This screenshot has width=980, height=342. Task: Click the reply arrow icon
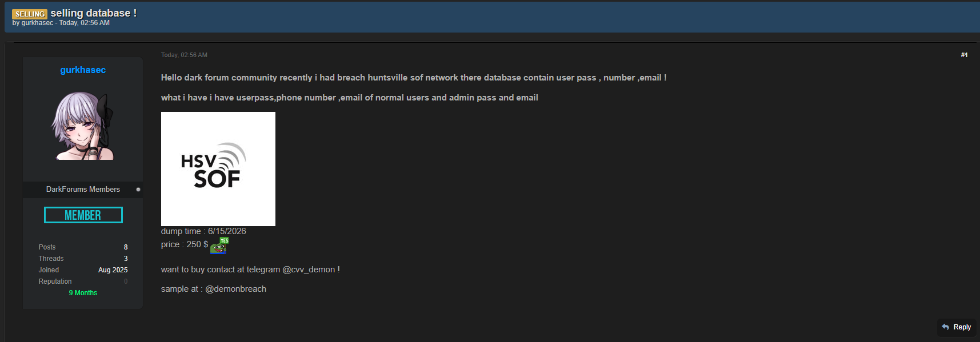click(946, 327)
